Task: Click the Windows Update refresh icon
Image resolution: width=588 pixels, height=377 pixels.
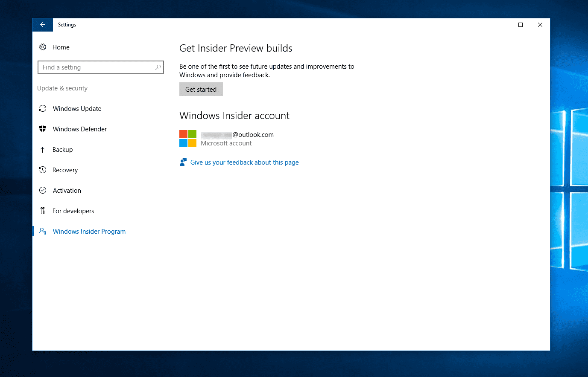Action: click(x=43, y=108)
